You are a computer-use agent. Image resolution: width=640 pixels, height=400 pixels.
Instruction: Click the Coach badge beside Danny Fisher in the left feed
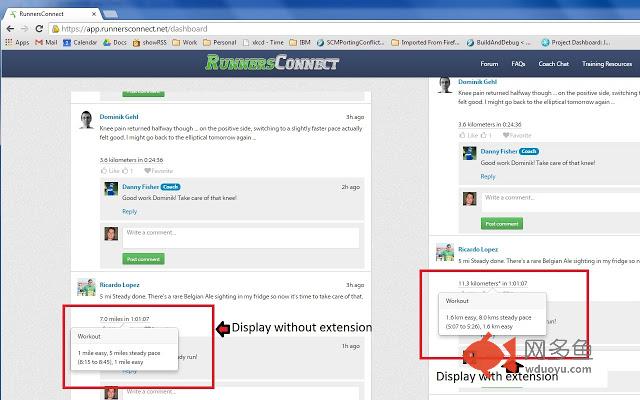(x=170, y=187)
